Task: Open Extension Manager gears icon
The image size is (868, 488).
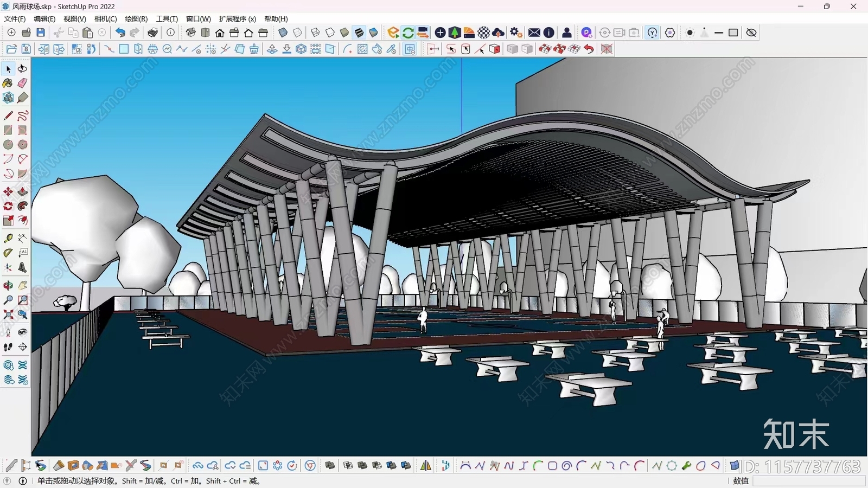Action: pyautogui.click(x=516, y=33)
